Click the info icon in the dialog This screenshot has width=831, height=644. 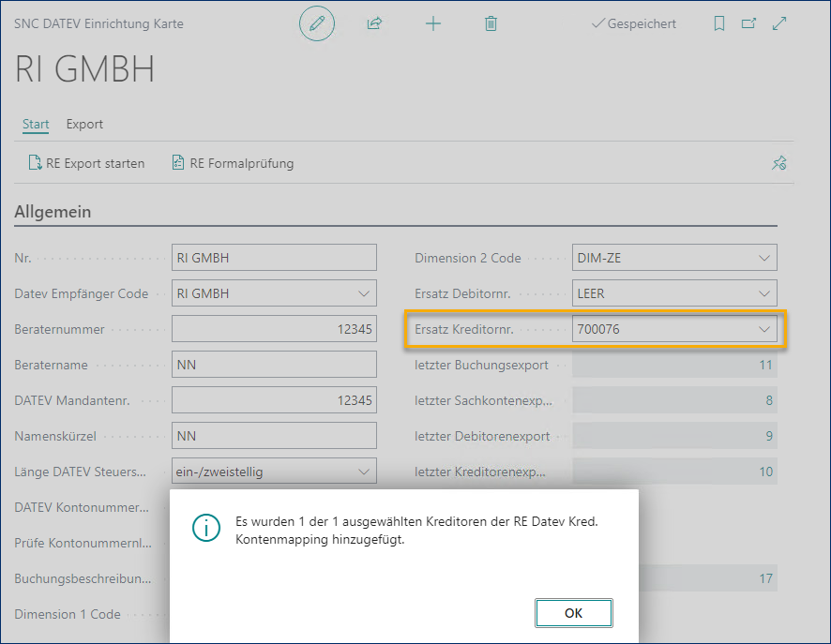[206, 528]
